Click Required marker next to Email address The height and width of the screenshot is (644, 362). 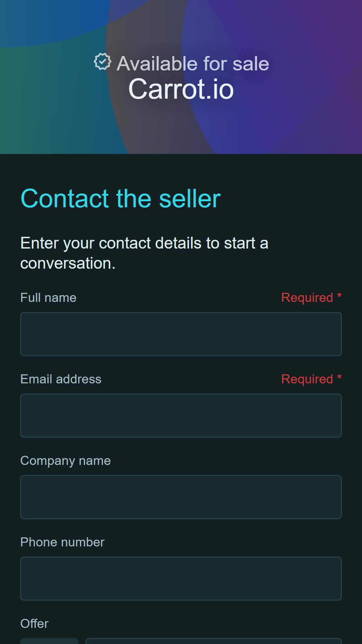(x=311, y=379)
